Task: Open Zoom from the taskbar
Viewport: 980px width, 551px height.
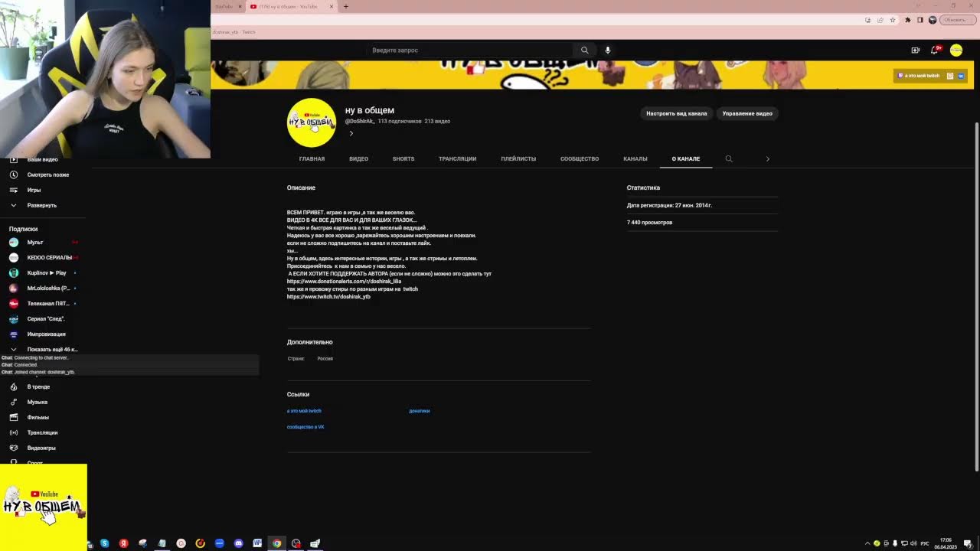Action: pyautogui.click(x=219, y=543)
